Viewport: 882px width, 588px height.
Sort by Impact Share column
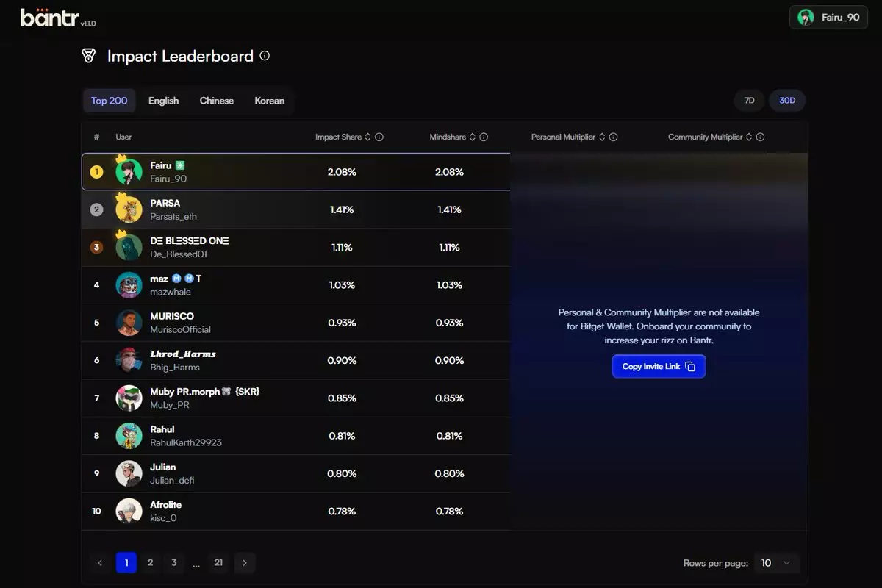pos(339,137)
